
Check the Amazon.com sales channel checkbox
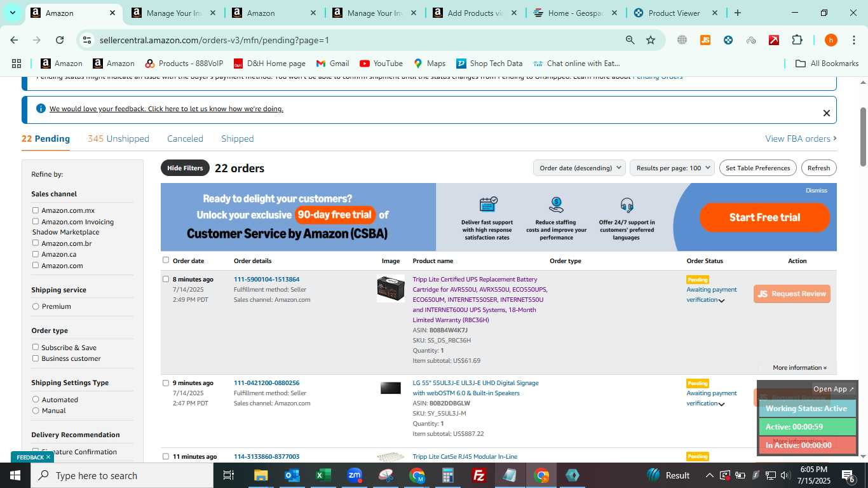click(x=36, y=265)
